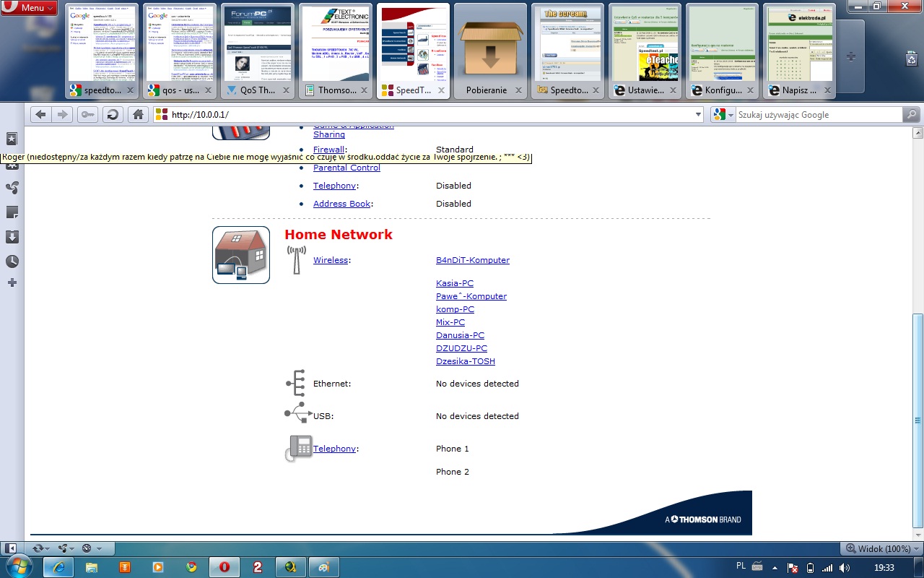This screenshot has height=578, width=924.
Task: Open the address bar history dropdown
Action: pos(697,114)
